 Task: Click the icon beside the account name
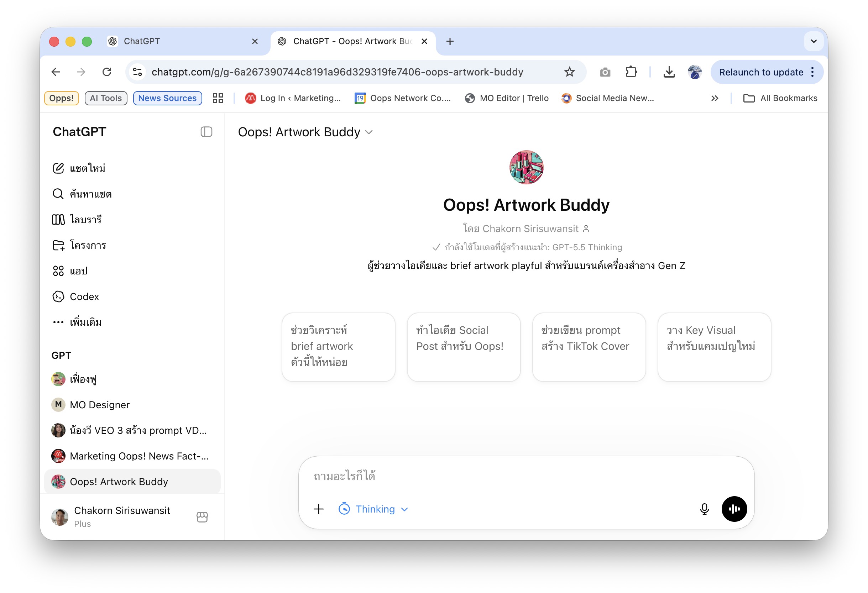pos(202,517)
